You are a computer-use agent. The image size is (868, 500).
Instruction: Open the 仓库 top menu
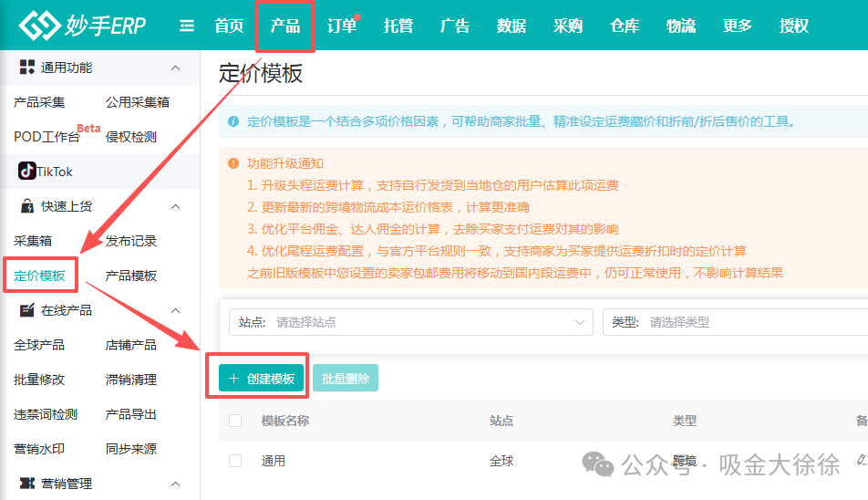click(625, 26)
